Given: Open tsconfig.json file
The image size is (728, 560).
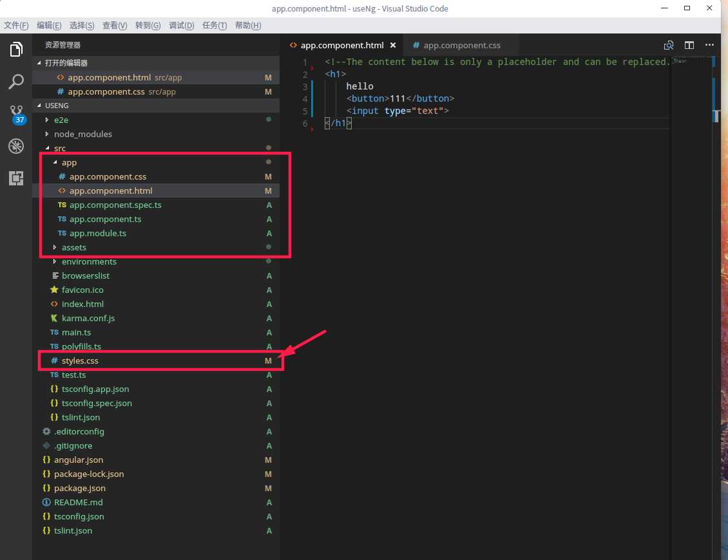Looking at the screenshot, I should pyautogui.click(x=155, y=516).
